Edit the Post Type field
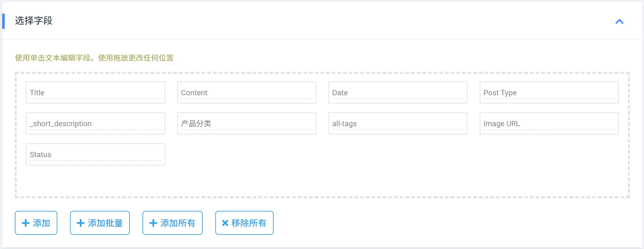The height and width of the screenshot is (249, 644). (549, 93)
